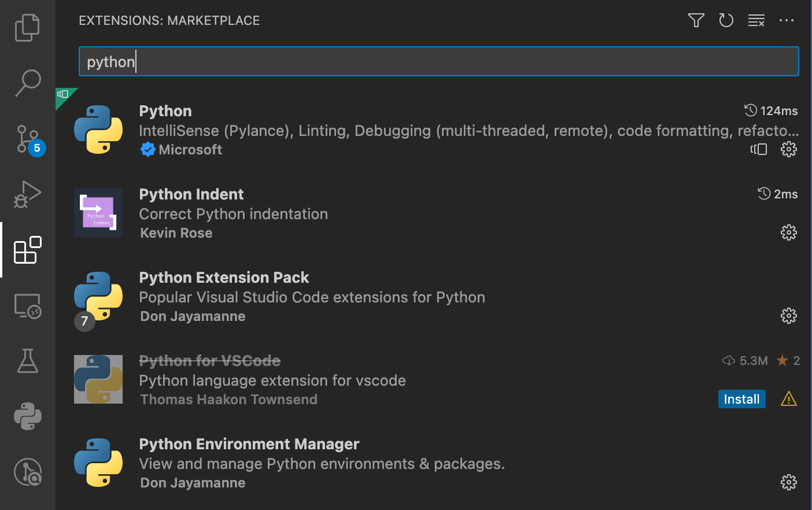The width and height of the screenshot is (812, 510).
Task: Open the Explorer view in activity bar
Action: (x=27, y=28)
